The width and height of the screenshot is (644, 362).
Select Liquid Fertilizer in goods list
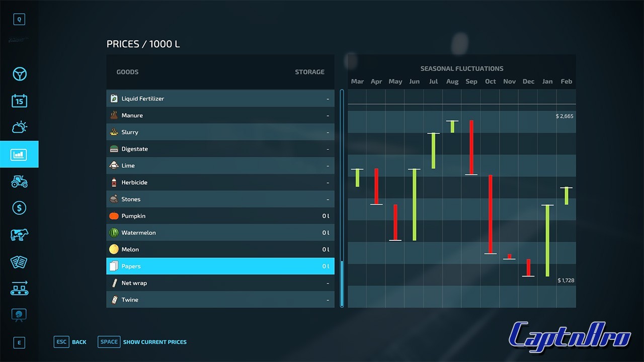coord(220,99)
